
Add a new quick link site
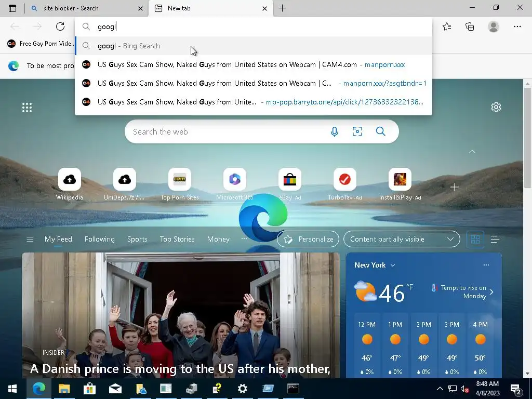pos(455,187)
